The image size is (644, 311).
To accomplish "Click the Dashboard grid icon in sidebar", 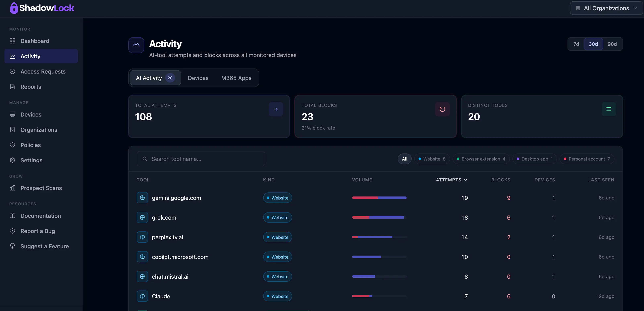I will [12, 41].
